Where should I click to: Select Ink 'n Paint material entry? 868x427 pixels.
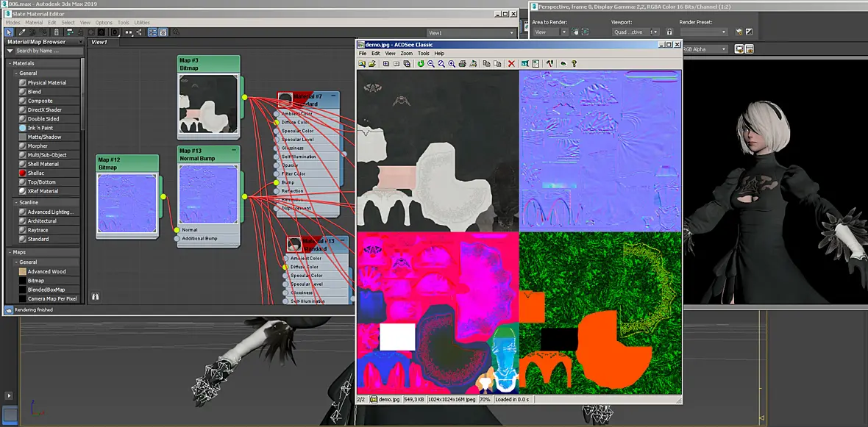click(40, 128)
